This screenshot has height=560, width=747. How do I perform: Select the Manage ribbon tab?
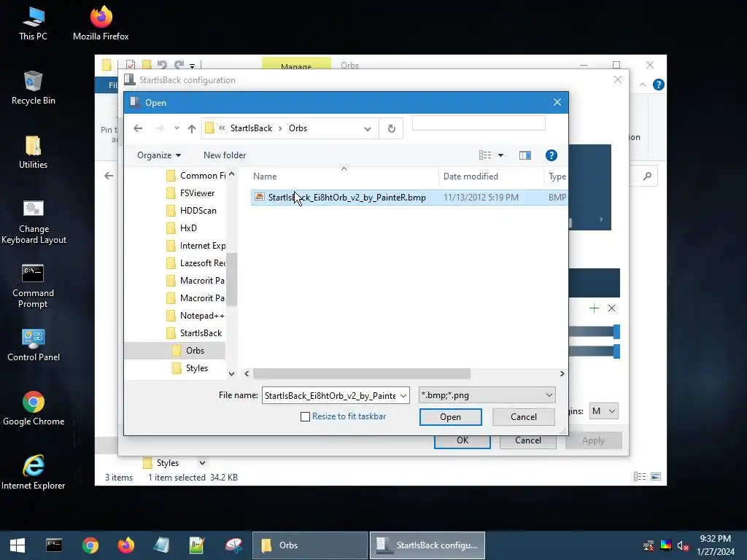tap(296, 64)
